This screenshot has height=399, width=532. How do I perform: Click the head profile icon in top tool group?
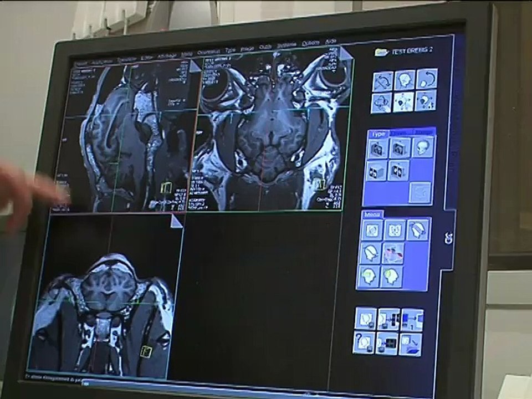pos(405,80)
